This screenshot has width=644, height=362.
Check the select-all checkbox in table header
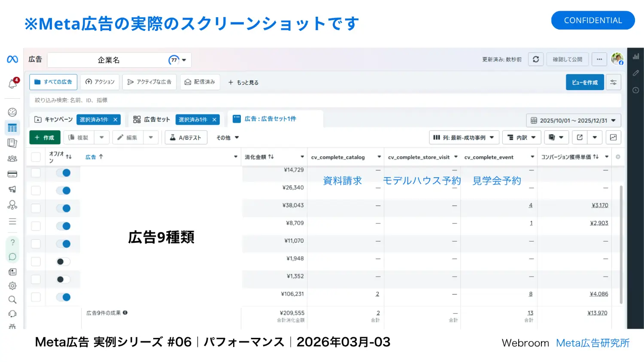click(36, 157)
